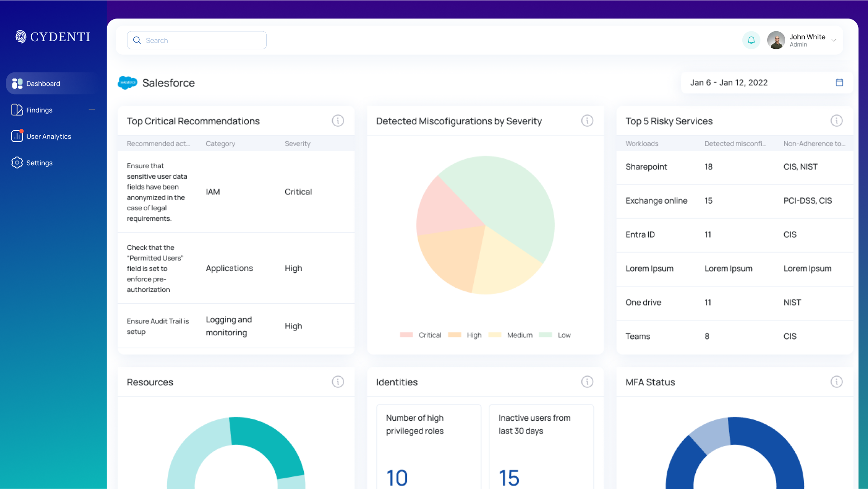Click Non-Adherence to... column header
This screenshot has width=868, height=489.
(x=814, y=143)
